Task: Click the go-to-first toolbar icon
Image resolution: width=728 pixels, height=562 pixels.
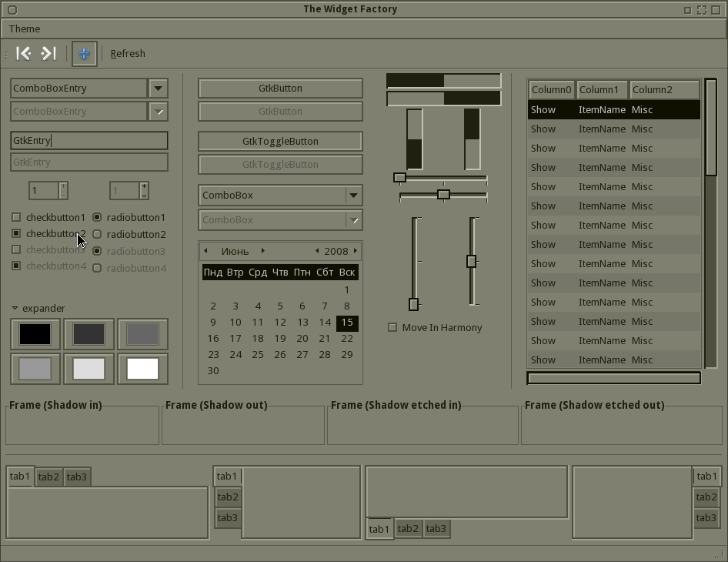Action: point(23,53)
